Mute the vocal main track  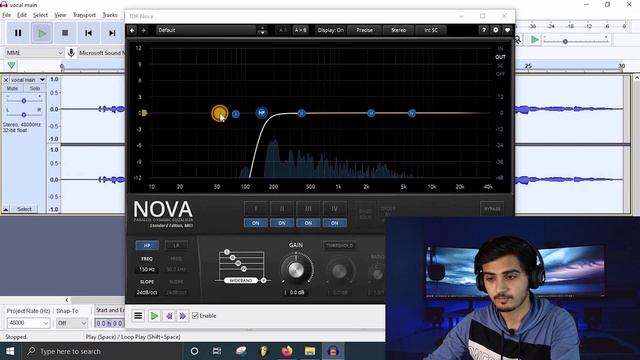click(x=12, y=88)
